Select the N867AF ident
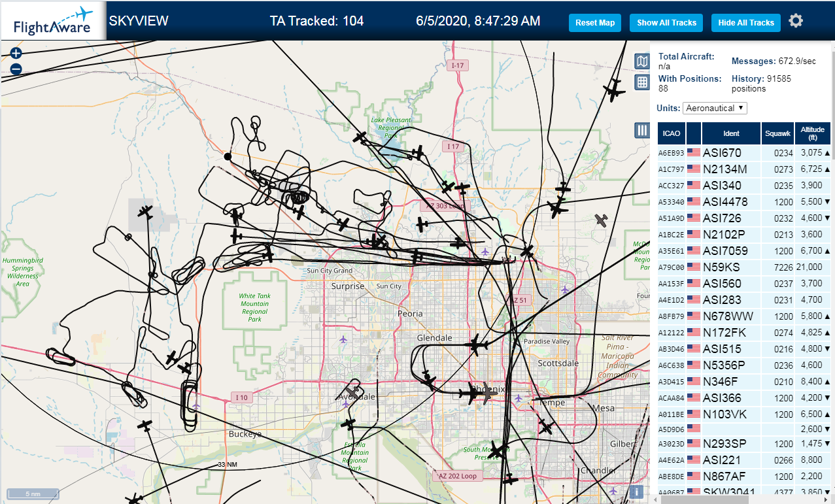Viewport: 835px width, 504px height. [724, 477]
